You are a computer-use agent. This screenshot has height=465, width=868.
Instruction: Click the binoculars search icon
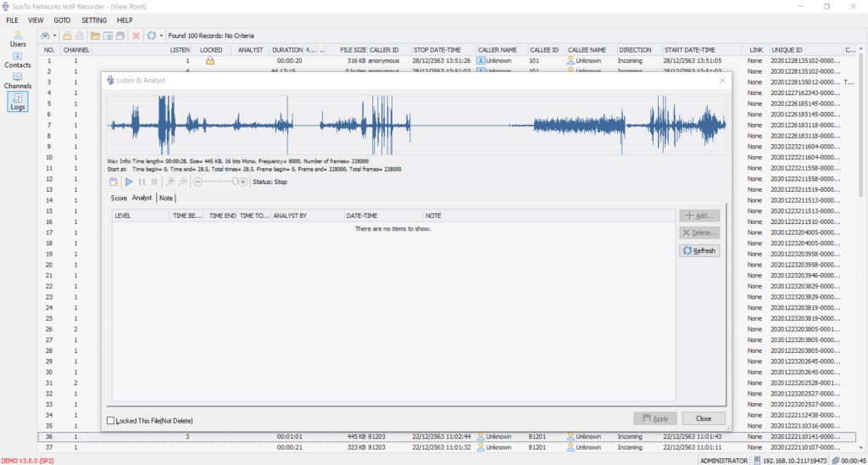[x=45, y=36]
